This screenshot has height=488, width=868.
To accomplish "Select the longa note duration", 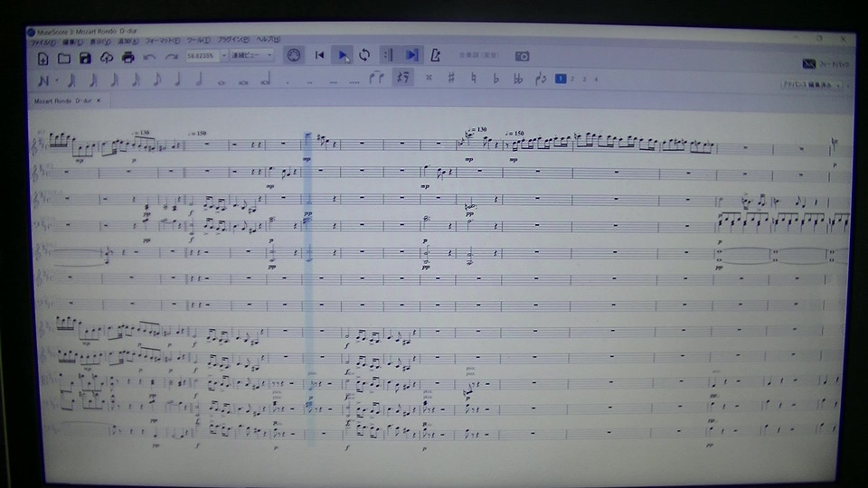I will [x=266, y=80].
